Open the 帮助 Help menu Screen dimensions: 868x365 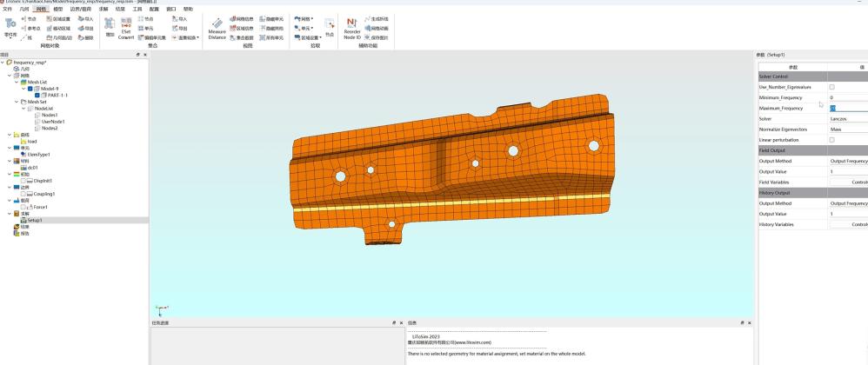(x=188, y=9)
